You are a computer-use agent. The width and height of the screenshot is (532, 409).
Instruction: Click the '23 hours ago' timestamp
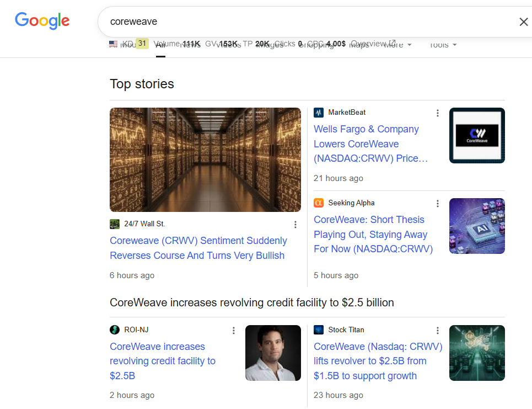pyautogui.click(x=338, y=395)
